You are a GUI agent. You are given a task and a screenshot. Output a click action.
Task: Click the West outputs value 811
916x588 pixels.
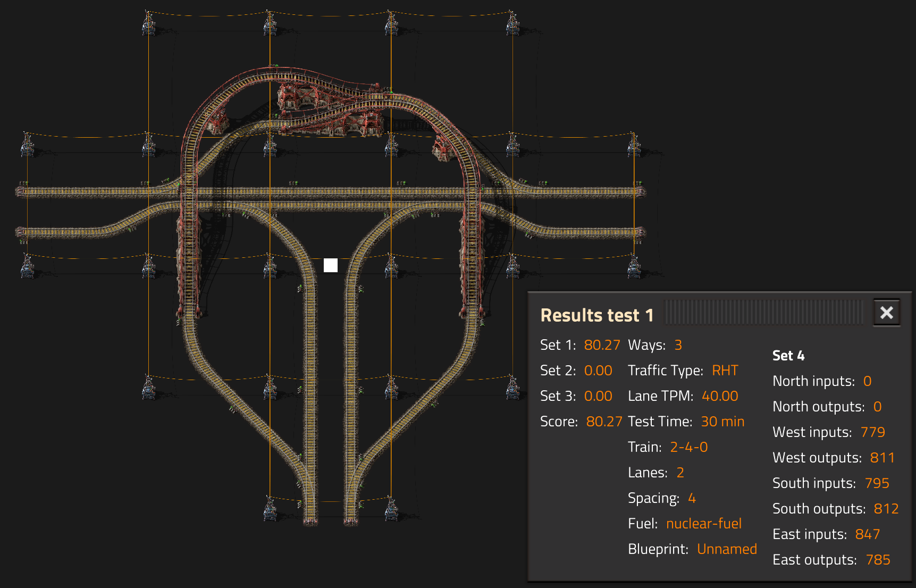[x=883, y=458]
